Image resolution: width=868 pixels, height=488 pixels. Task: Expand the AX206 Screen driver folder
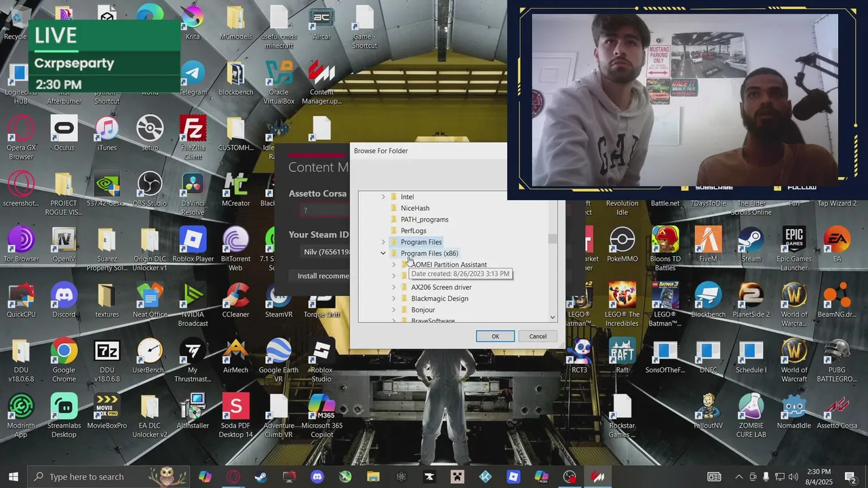(x=394, y=287)
